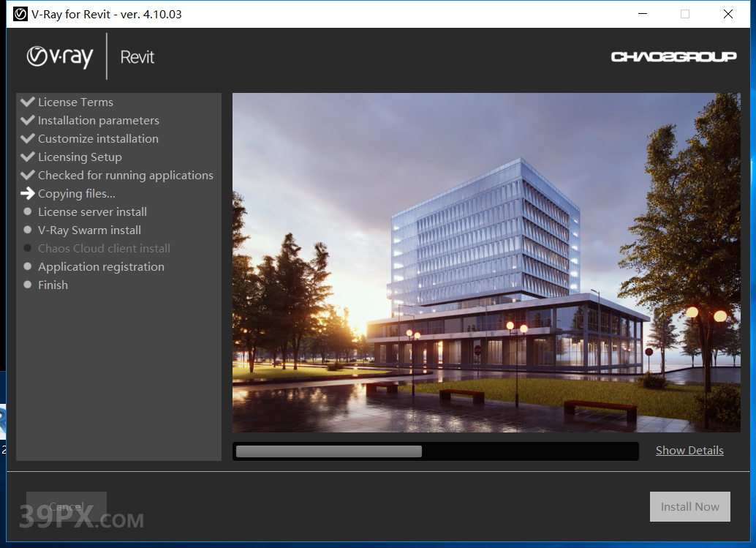Click the 'Copying files...' step text
756x548 pixels.
pyautogui.click(x=77, y=194)
